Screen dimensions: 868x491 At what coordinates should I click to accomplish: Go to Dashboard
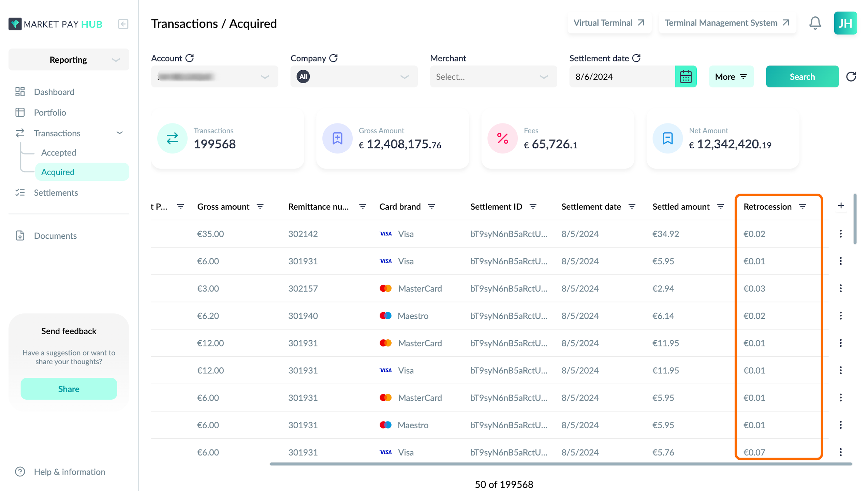pyautogui.click(x=54, y=92)
